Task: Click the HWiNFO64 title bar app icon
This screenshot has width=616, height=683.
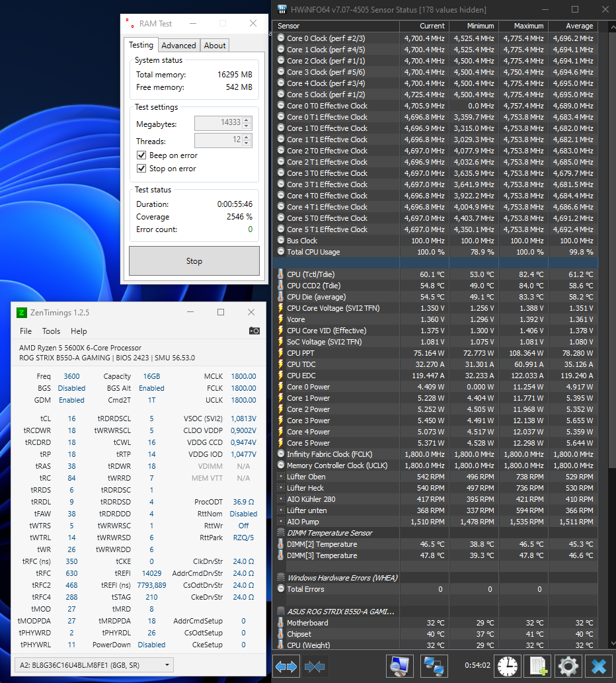Action: point(282,9)
